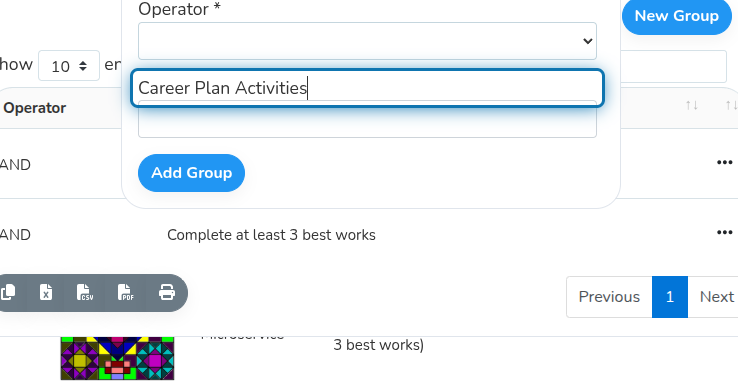The image size is (738, 387).
Task: Go to Previous page
Action: (x=609, y=297)
